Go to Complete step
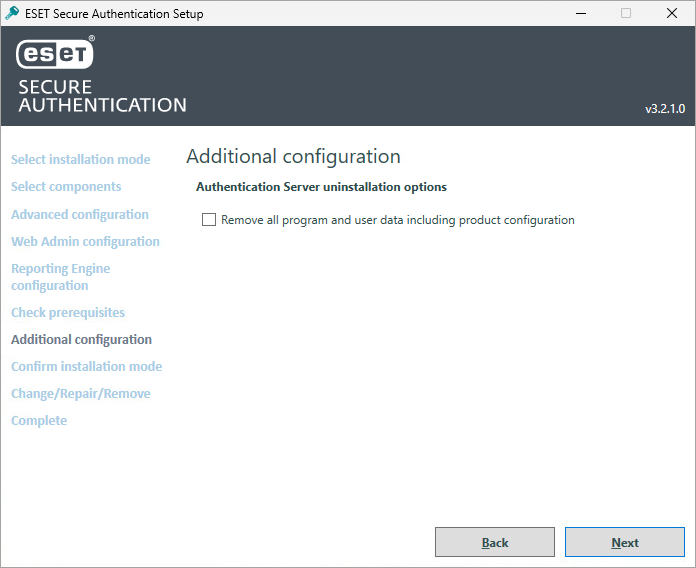This screenshot has width=696, height=568. point(39,421)
